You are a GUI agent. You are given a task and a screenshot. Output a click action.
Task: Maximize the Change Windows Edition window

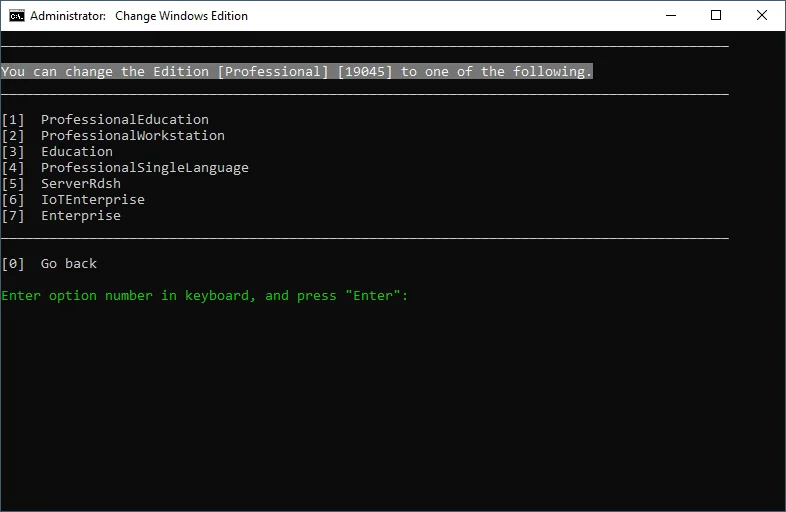[x=716, y=16]
